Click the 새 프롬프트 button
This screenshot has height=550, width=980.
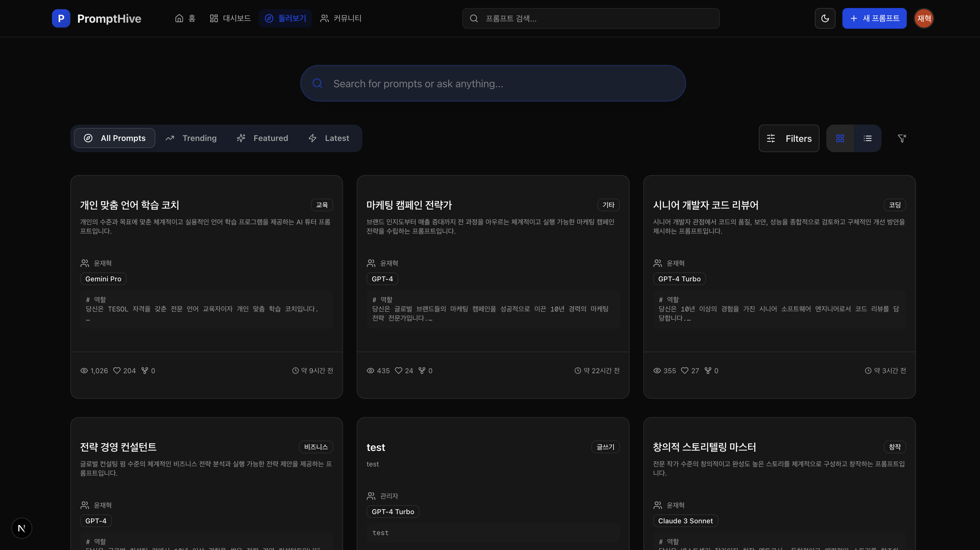tap(874, 18)
